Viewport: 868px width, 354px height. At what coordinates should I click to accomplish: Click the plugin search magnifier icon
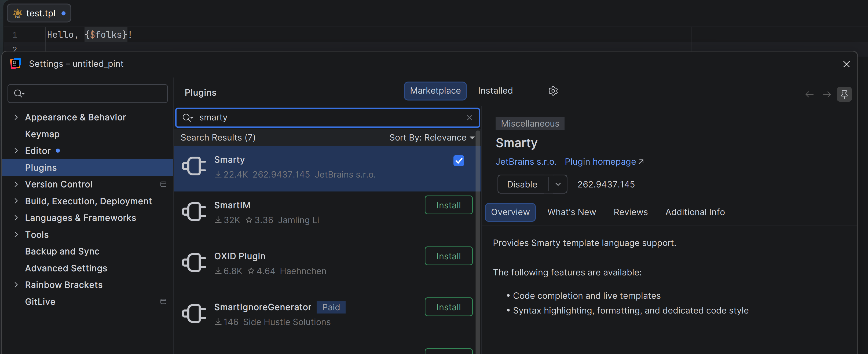187,117
